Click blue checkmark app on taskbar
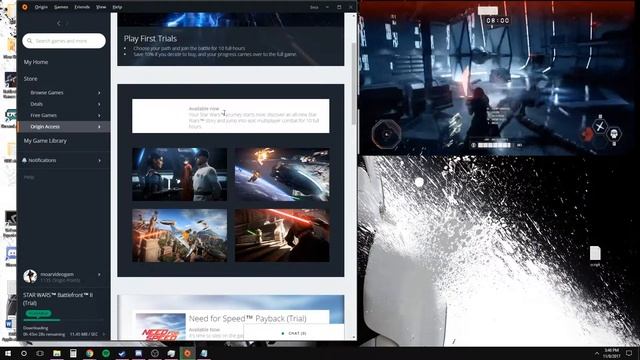The image size is (640, 360). click(x=122, y=353)
